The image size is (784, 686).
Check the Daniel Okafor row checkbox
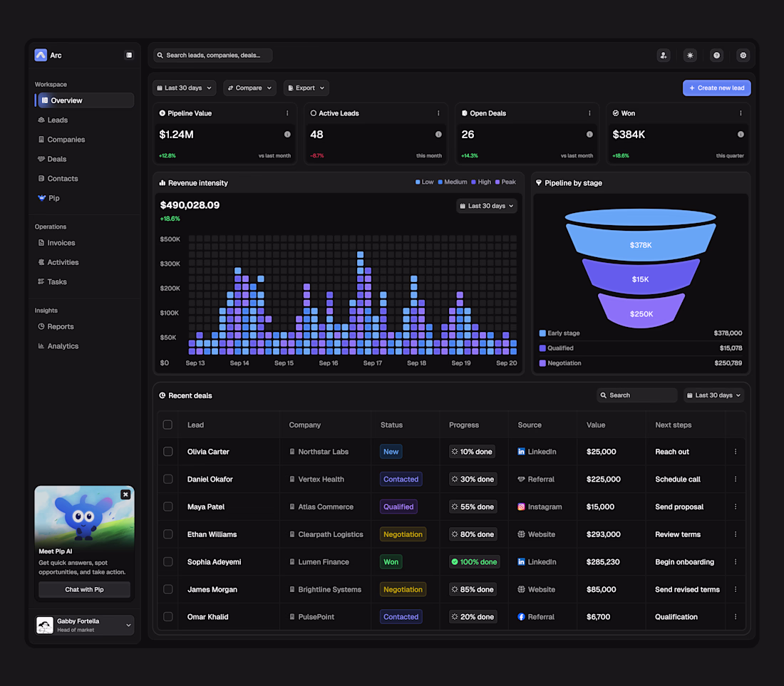pyautogui.click(x=168, y=479)
